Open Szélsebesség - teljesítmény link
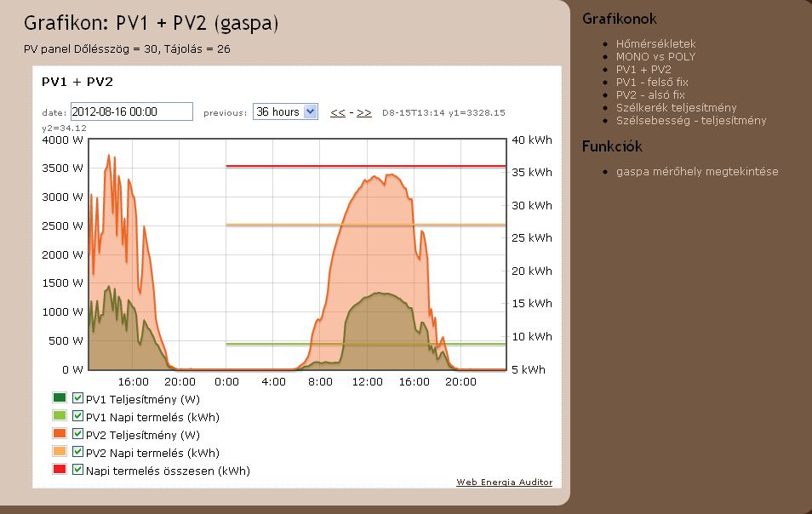 (691, 120)
